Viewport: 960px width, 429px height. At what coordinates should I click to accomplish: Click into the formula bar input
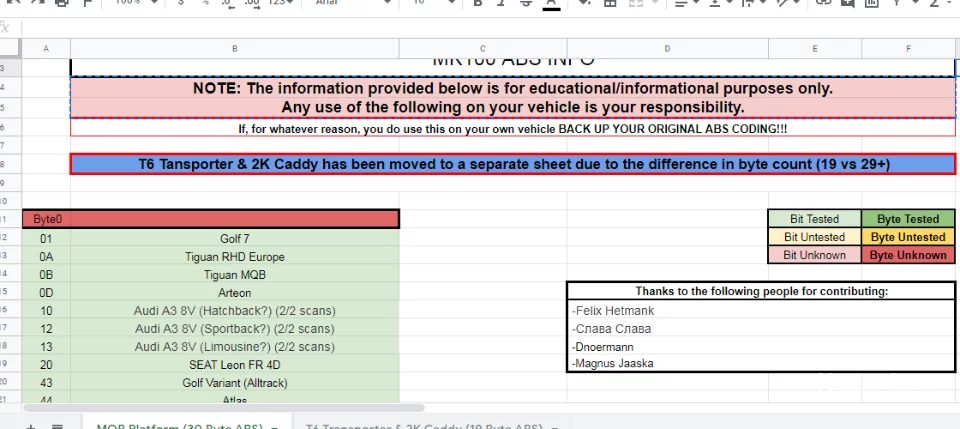(x=490, y=28)
